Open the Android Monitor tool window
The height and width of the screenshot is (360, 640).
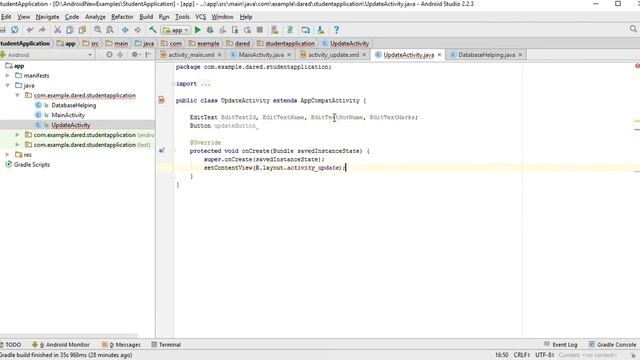coord(60,344)
